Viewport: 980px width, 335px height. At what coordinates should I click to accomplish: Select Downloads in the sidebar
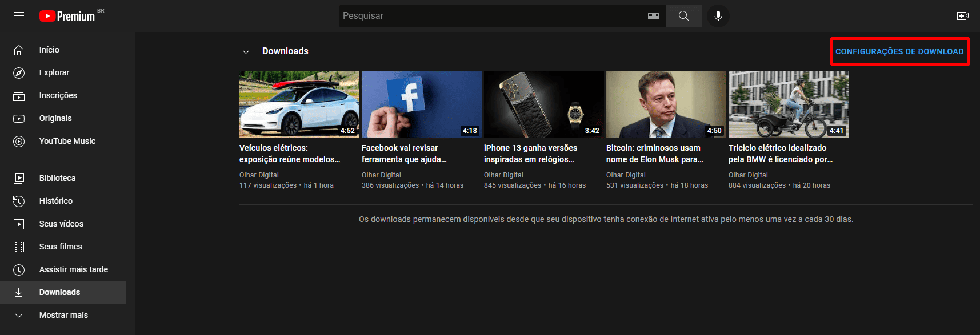point(63,293)
